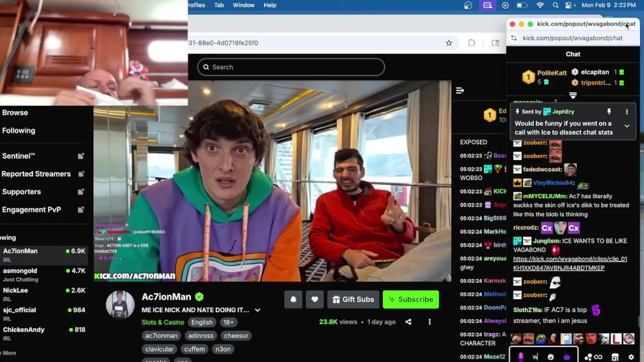Viewport: 644px width, 362px height.
Task: Click the popout chat address bar URL
Action: [573, 38]
